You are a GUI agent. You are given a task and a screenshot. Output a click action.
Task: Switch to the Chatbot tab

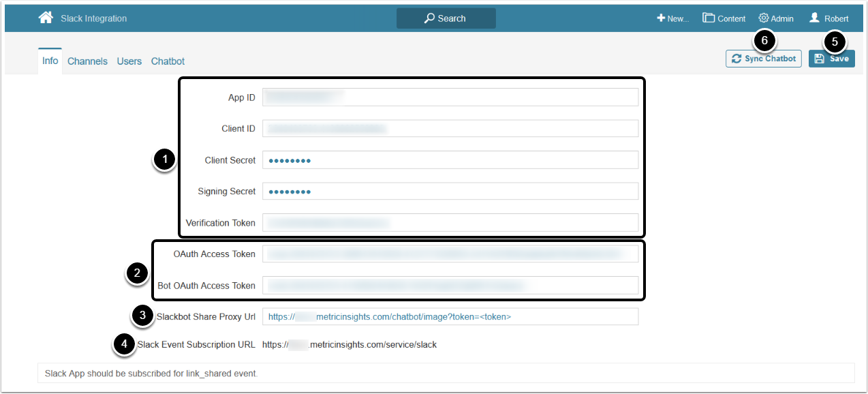[x=168, y=61]
